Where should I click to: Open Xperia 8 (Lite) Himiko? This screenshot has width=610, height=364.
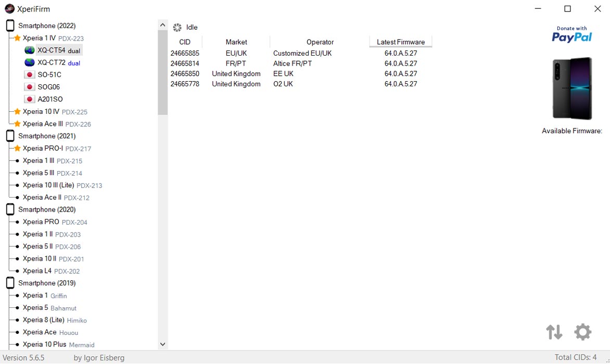[55, 320]
